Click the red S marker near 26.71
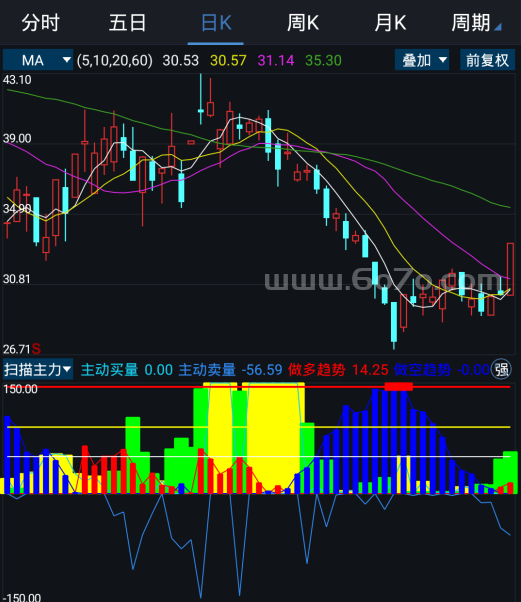 pos(36,349)
